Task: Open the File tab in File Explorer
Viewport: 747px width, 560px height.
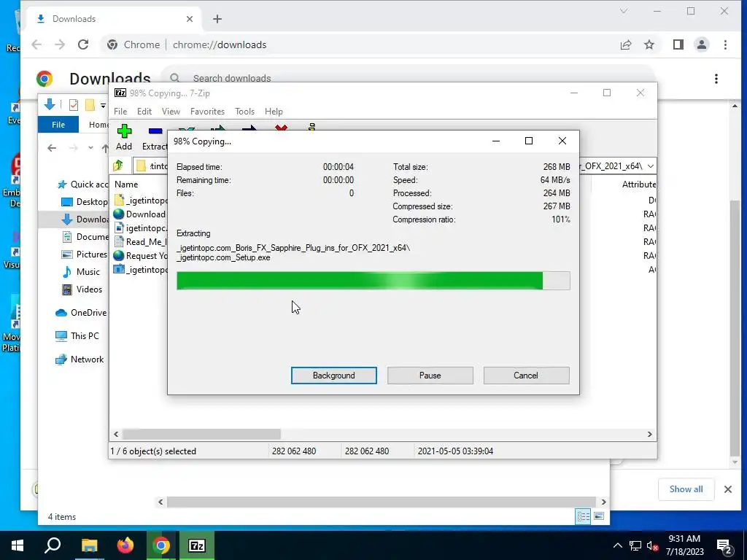Action: (58, 125)
